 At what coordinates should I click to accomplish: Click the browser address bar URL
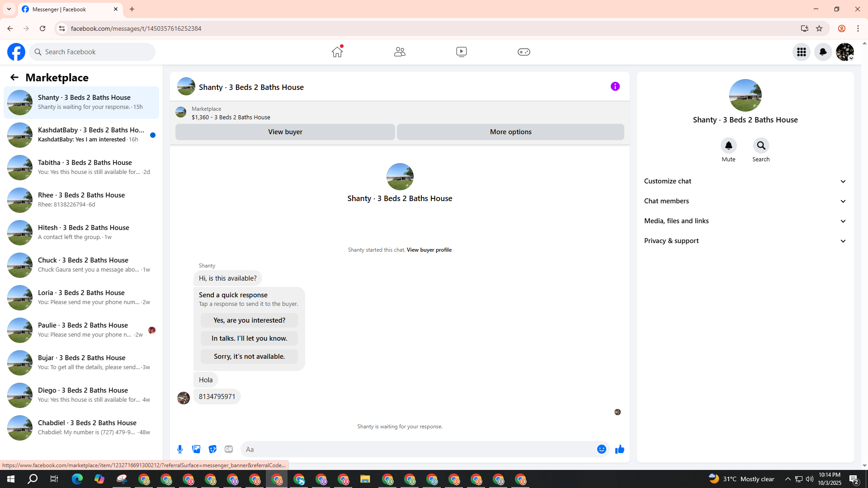pyautogui.click(x=136, y=28)
